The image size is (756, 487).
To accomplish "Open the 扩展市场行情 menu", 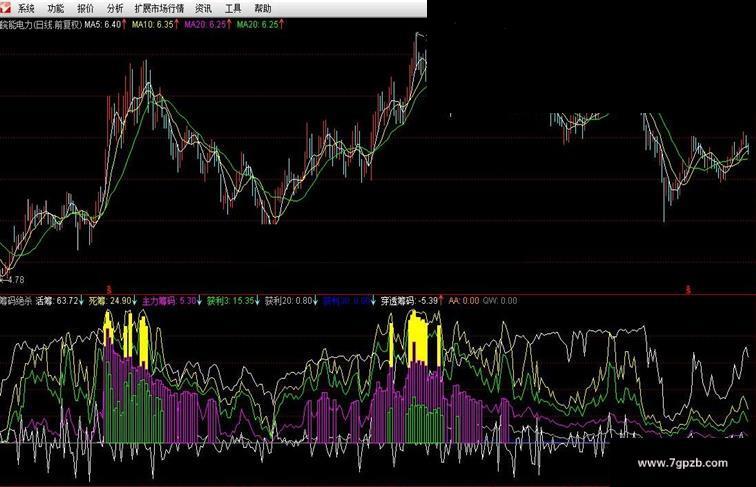I will pos(159,8).
